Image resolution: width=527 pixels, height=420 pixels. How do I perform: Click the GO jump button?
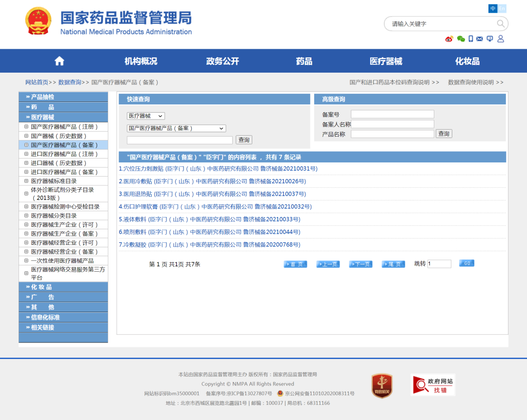(x=466, y=263)
